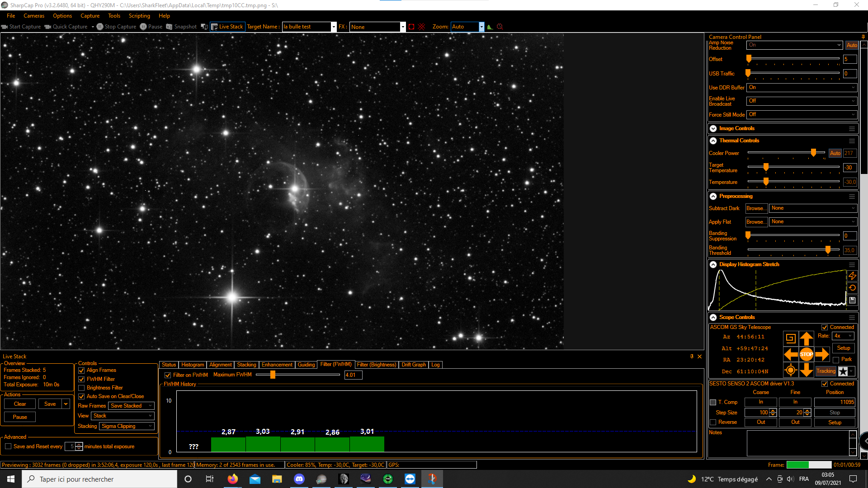The width and height of the screenshot is (868, 488).
Task: Click the red crossed reticule icon
Action: click(422, 27)
